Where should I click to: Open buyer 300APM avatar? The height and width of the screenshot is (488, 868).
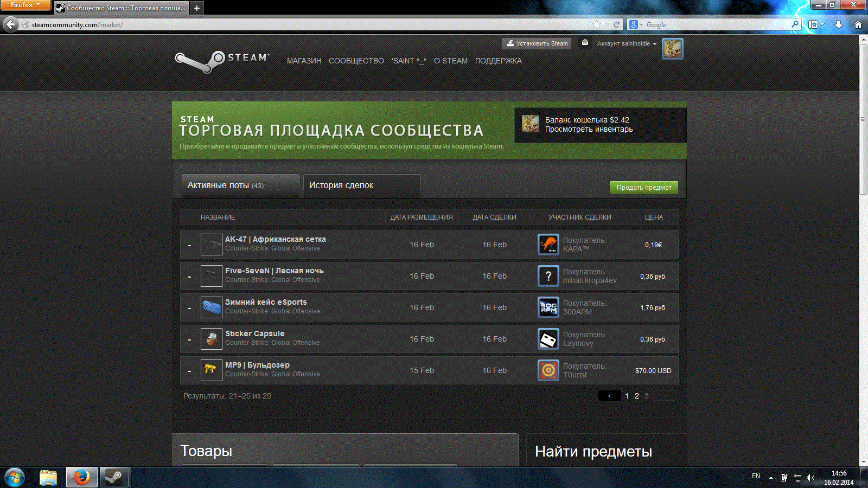[x=548, y=307]
